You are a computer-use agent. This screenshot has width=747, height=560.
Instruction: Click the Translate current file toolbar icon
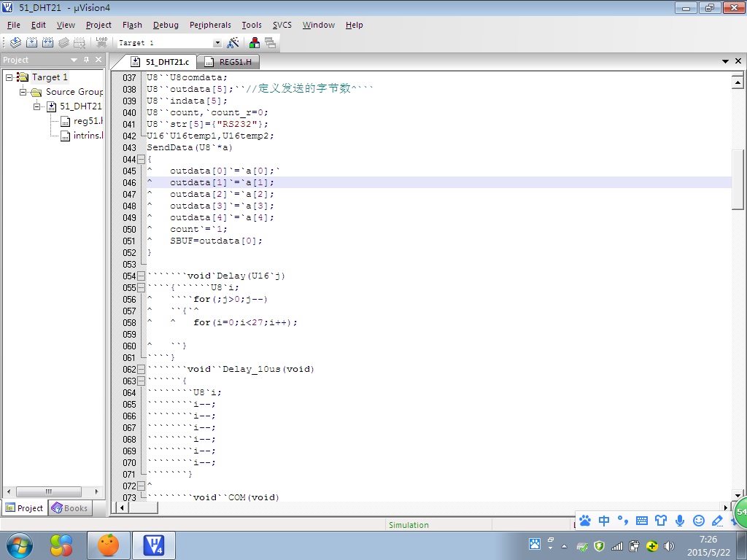[15, 43]
